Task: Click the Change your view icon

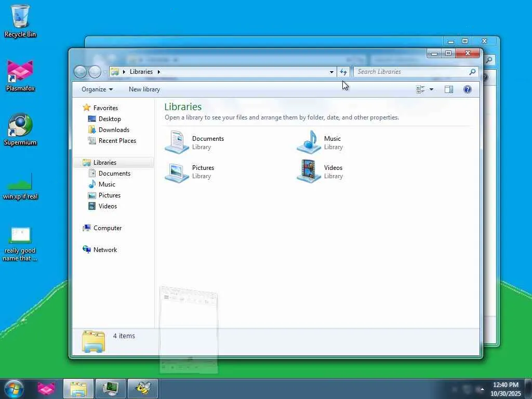Action: pyautogui.click(x=420, y=89)
